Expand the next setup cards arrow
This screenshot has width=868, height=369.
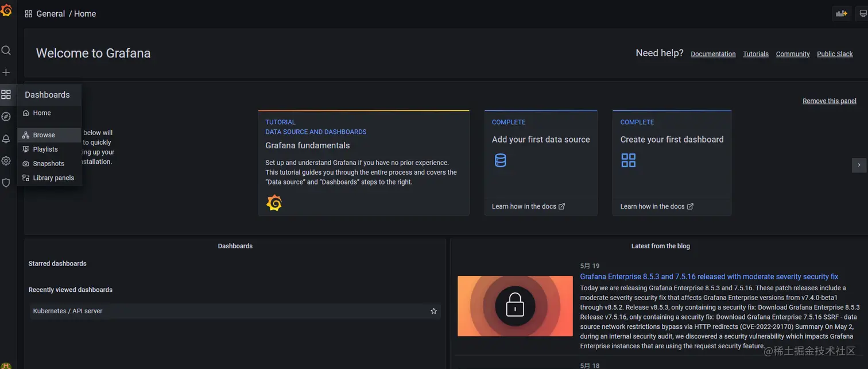coord(859,165)
